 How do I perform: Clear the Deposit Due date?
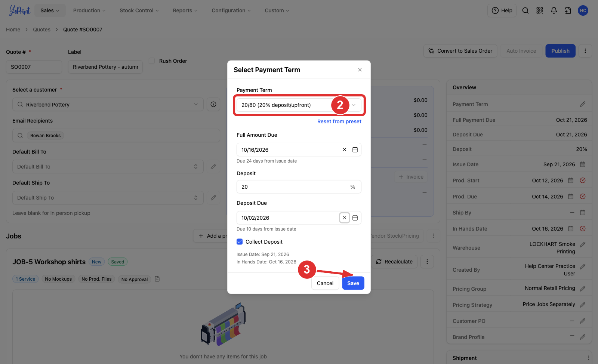345,218
